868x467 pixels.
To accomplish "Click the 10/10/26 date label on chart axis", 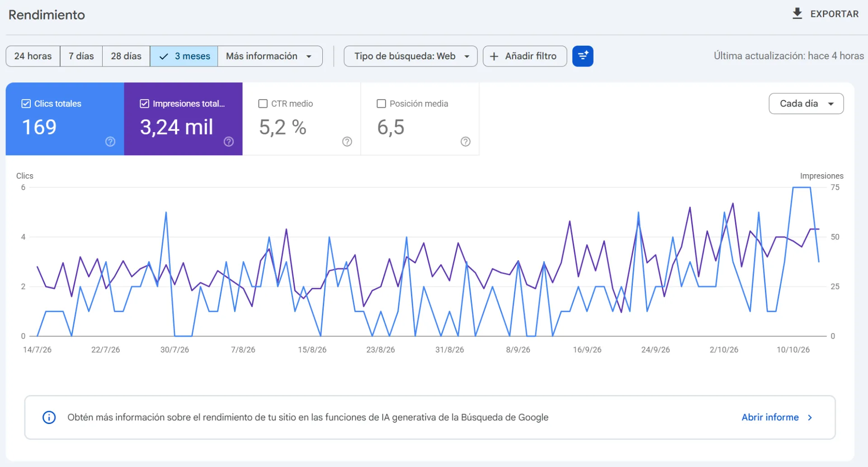I will coord(793,350).
